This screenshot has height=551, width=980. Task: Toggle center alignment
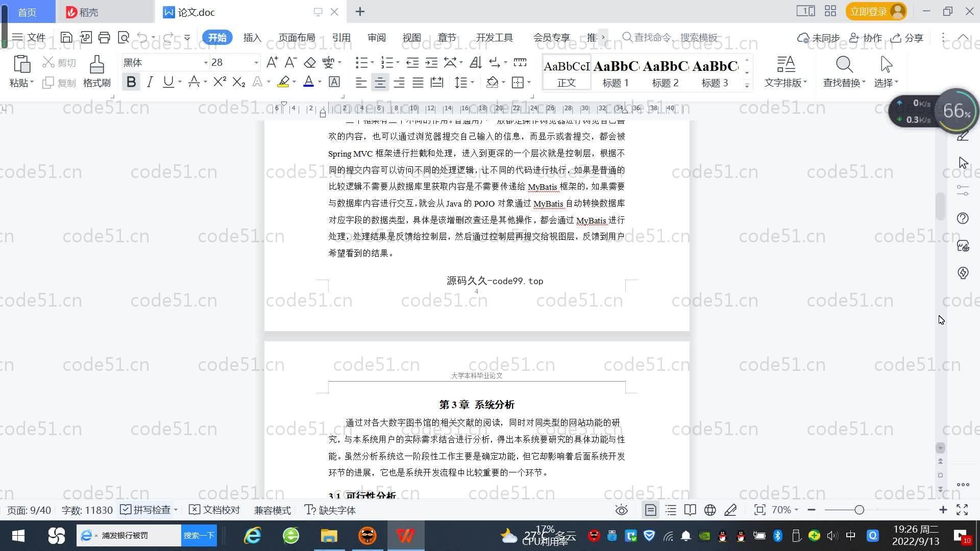pyautogui.click(x=380, y=82)
